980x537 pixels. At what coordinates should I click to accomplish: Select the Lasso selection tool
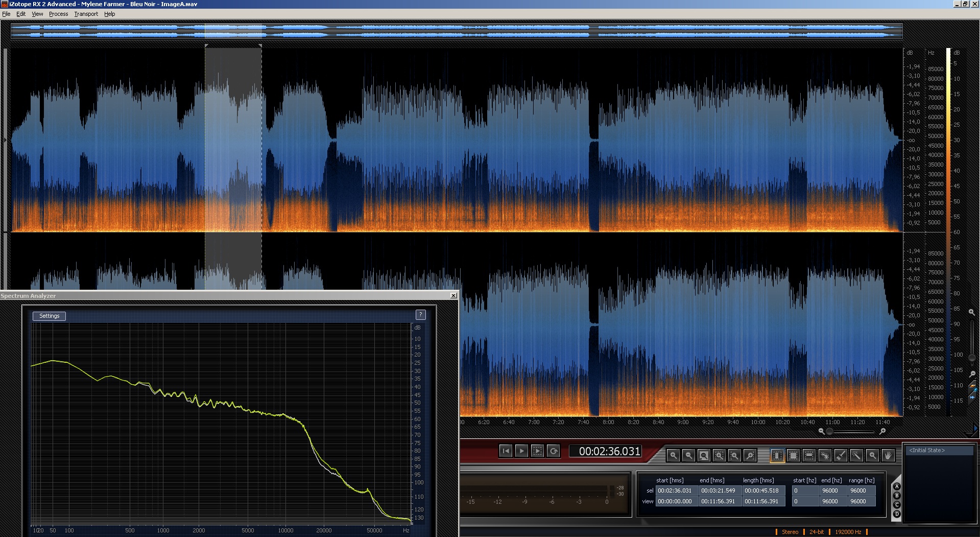pyautogui.click(x=825, y=455)
